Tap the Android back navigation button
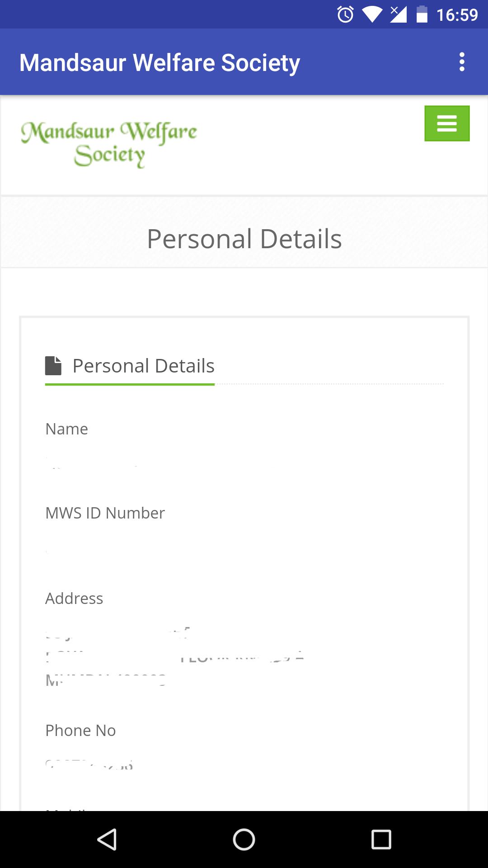The height and width of the screenshot is (868, 488). click(x=107, y=840)
